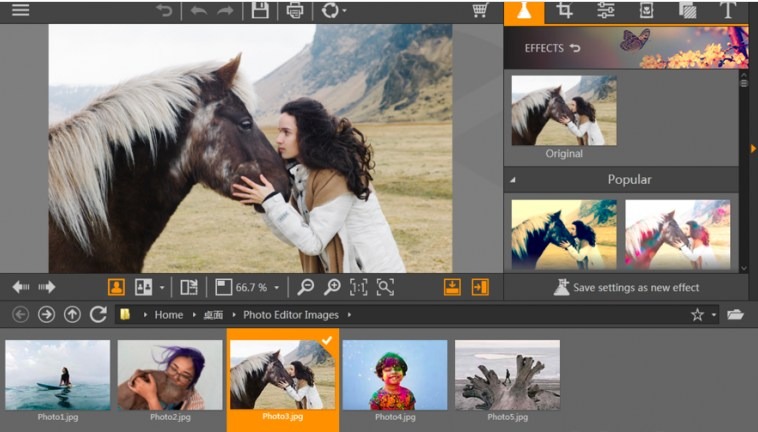Click Save settings as new effect
758x432 pixels.
click(x=627, y=288)
